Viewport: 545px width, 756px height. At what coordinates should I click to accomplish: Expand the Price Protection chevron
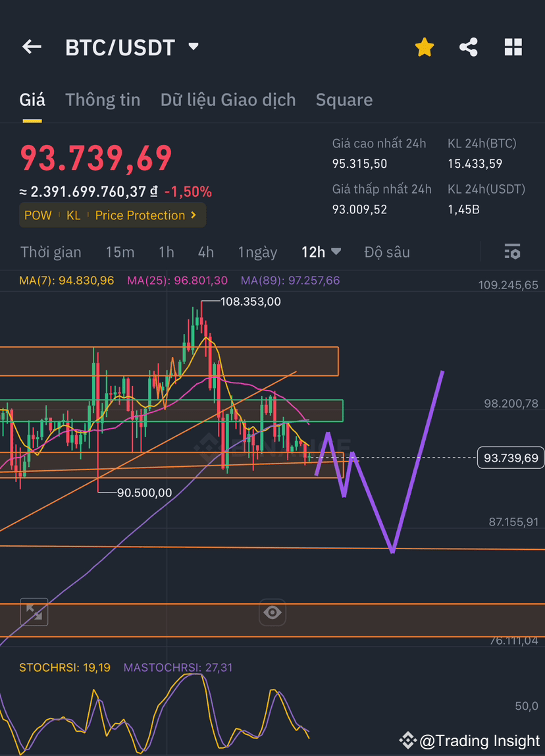192,215
